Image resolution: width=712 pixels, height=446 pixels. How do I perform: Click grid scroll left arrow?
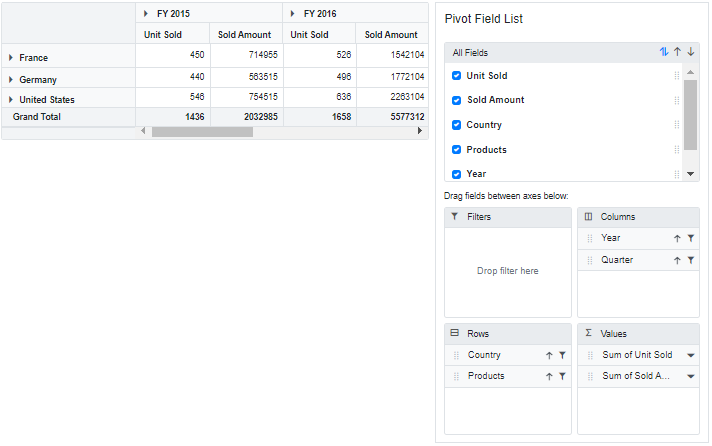click(x=143, y=131)
